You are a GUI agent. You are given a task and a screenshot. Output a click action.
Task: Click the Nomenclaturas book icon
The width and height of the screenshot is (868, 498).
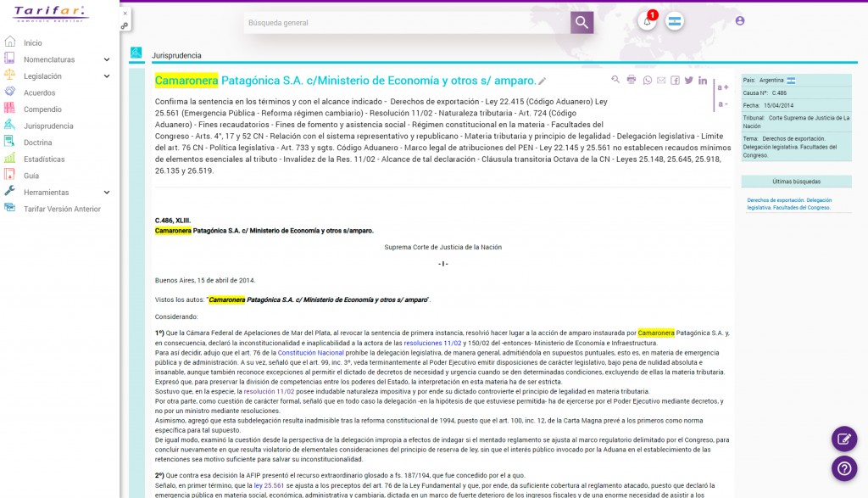click(x=9, y=59)
